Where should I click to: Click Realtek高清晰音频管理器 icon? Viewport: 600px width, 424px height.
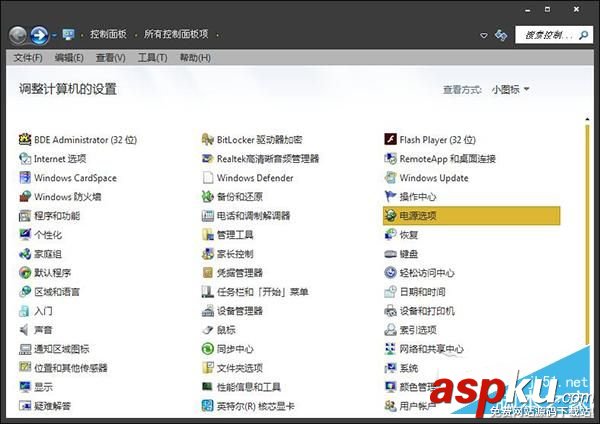[x=207, y=158]
